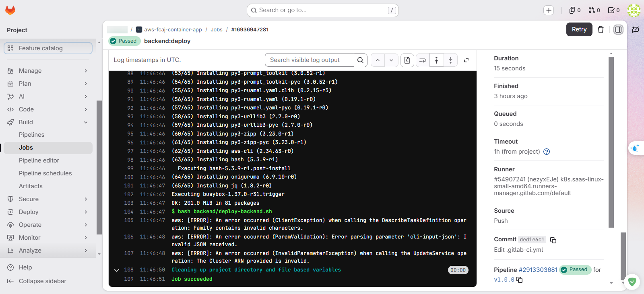Screen dimensions: 644x294
Task: Collapse the 'Cleaning up project directory' log section
Action: click(117, 270)
